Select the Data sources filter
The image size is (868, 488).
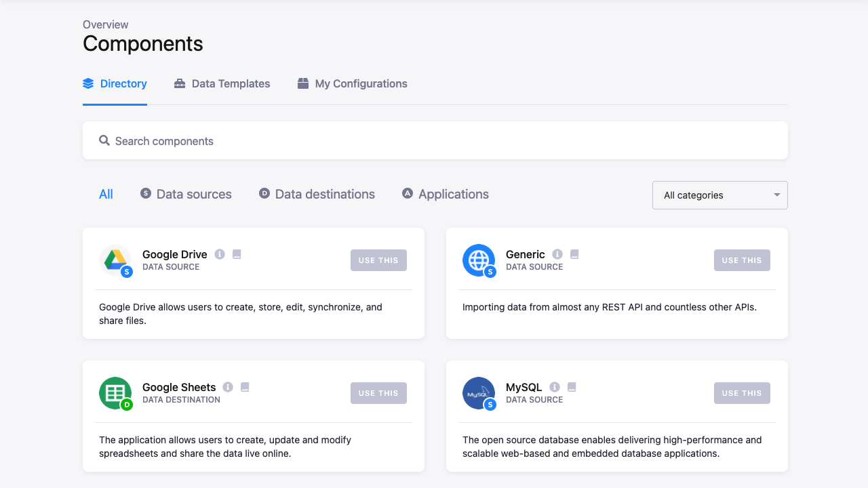pos(186,194)
